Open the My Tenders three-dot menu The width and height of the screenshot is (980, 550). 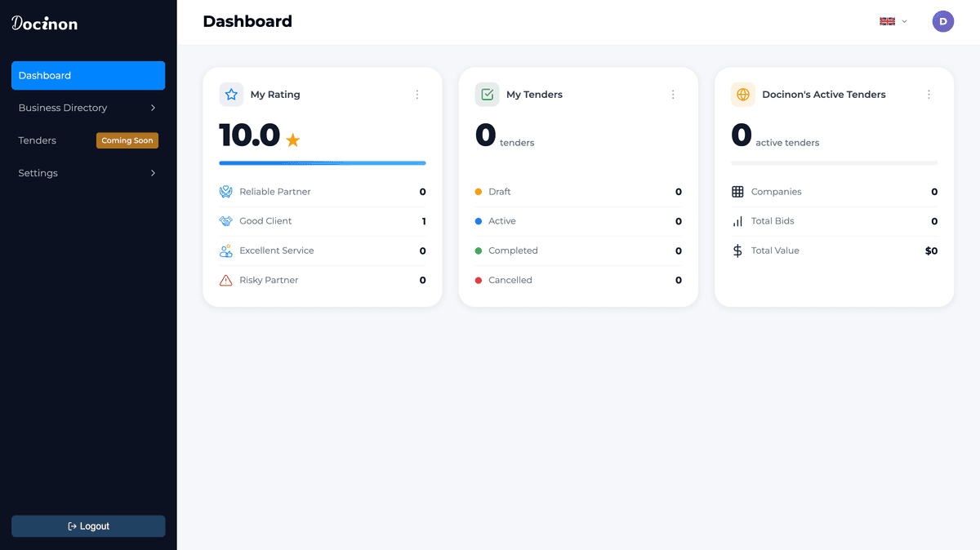click(x=673, y=95)
